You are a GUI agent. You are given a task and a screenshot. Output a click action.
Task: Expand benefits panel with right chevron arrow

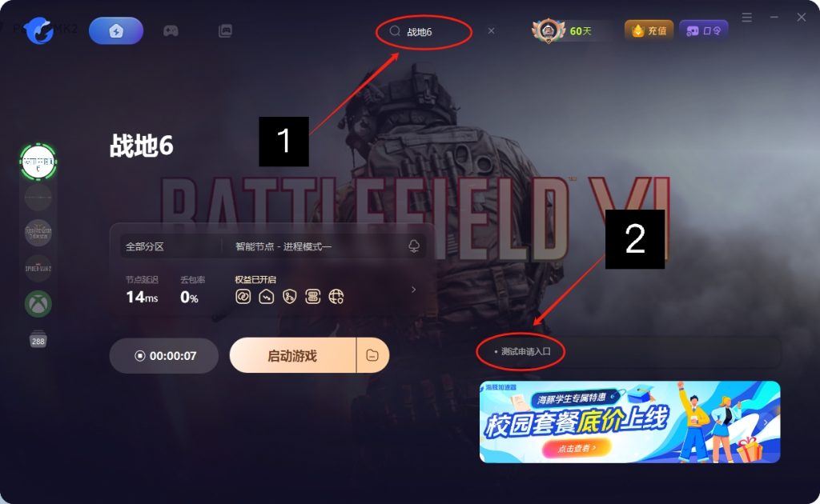[x=413, y=290]
